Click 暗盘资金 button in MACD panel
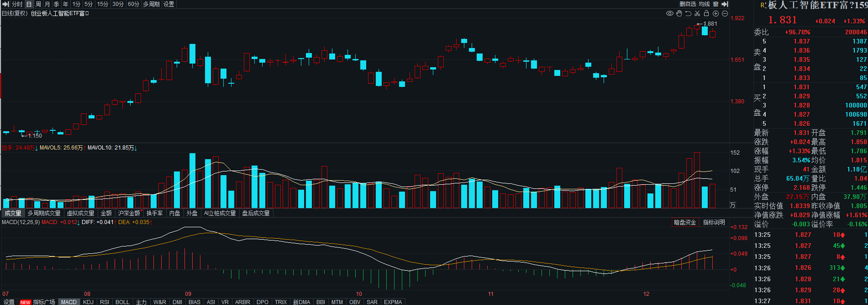This screenshot has width=868, height=305. click(685, 222)
